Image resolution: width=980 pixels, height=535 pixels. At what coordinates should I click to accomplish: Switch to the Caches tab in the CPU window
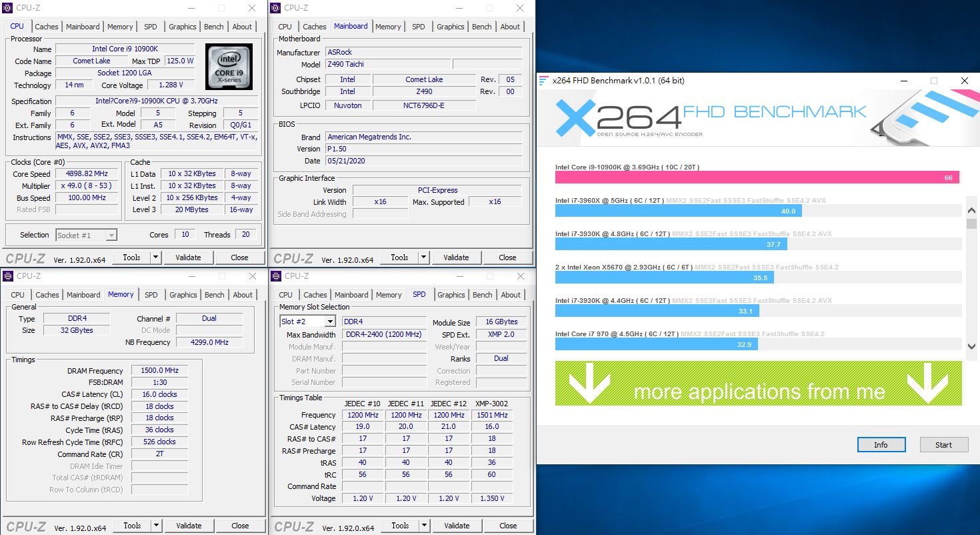47,27
